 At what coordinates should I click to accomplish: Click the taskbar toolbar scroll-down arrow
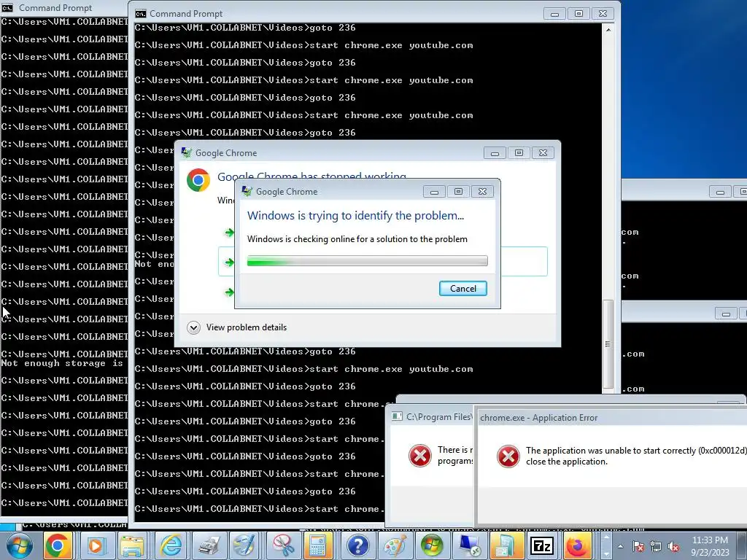pyautogui.click(x=606, y=554)
